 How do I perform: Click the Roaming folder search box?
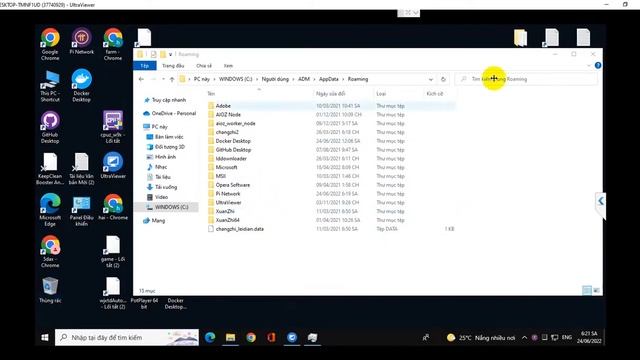[526, 79]
